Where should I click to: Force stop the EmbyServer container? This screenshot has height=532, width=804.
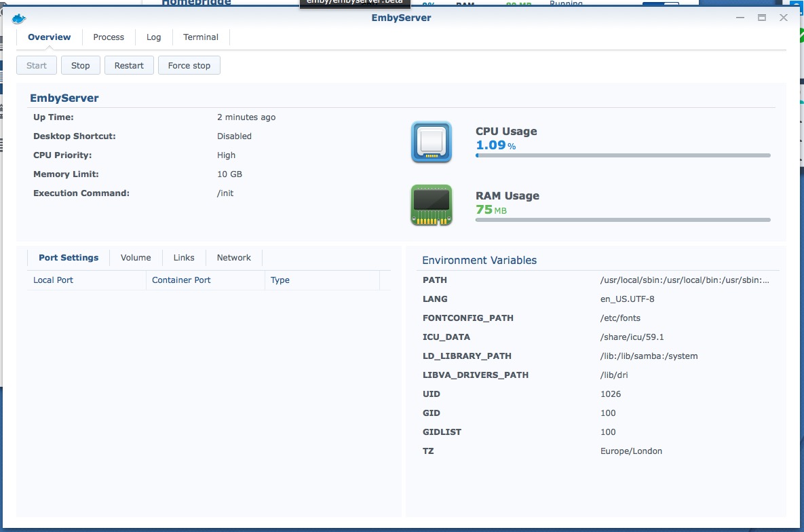point(189,65)
